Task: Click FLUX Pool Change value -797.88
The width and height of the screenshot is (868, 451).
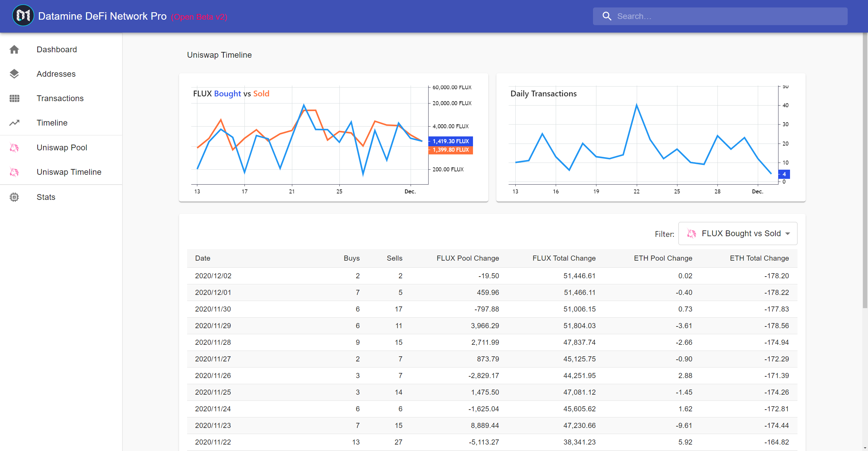Action: (487, 309)
